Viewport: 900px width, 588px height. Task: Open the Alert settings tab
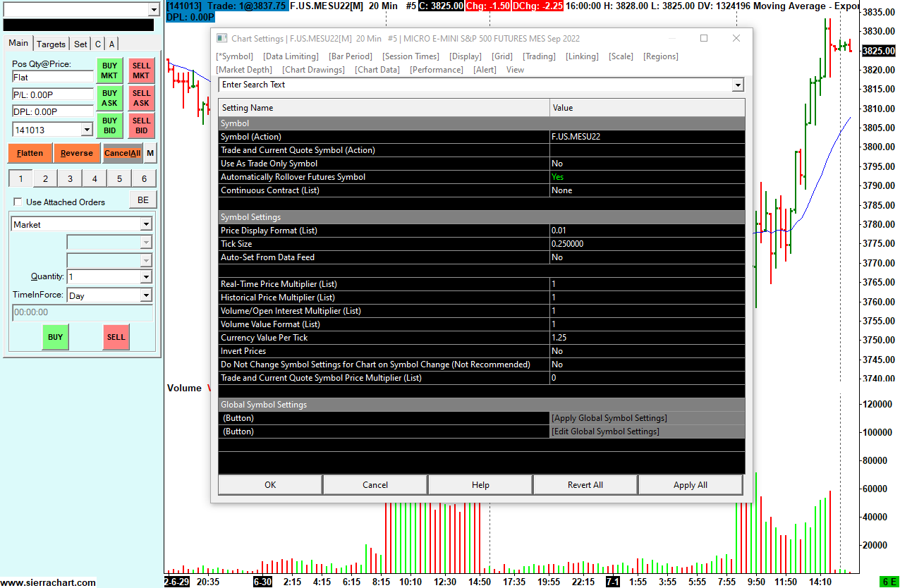485,70
